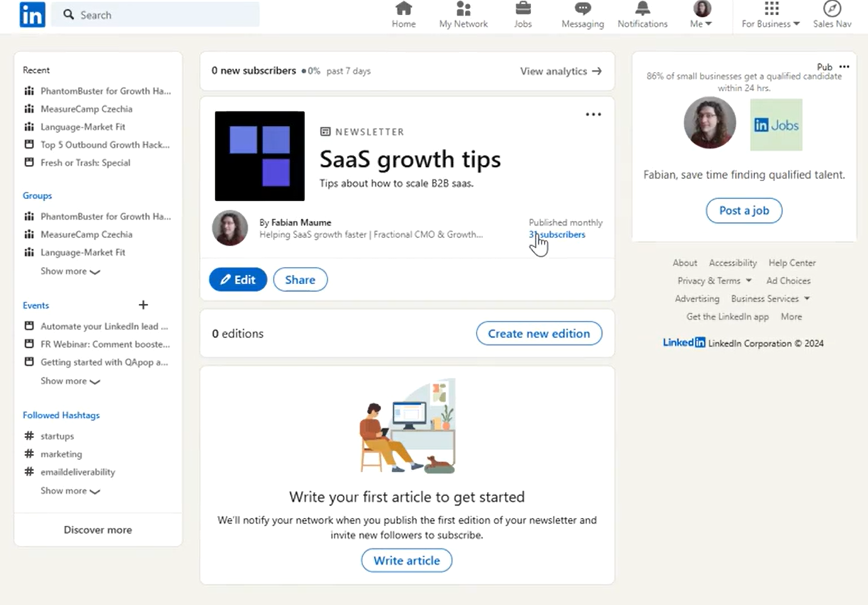The image size is (868, 605).
Task: Click the search magnifier icon
Action: pyautogui.click(x=68, y=15)
